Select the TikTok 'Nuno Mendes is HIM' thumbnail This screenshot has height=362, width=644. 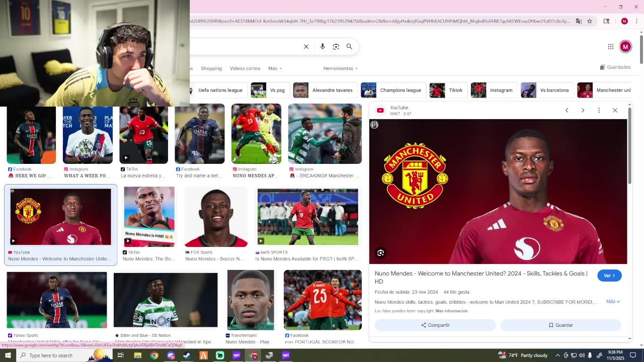[149, 217]
